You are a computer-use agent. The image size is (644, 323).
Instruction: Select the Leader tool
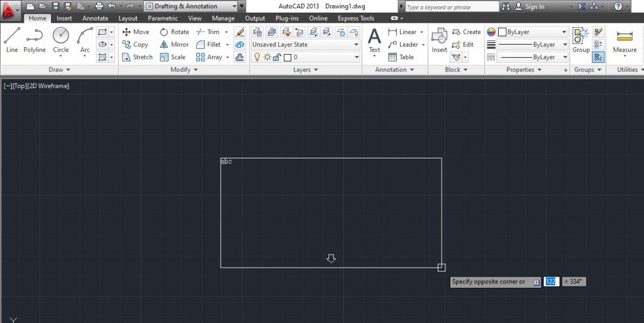pos(403,45)
